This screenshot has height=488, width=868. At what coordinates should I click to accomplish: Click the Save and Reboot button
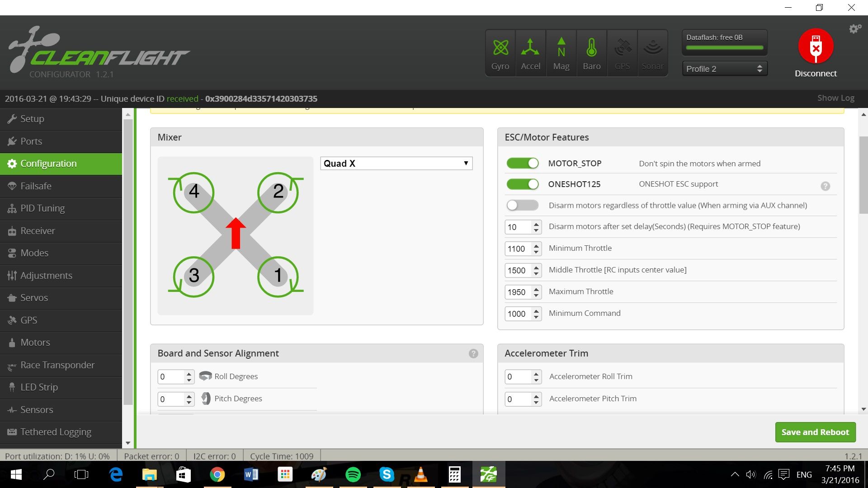click(x=815, y=432)
